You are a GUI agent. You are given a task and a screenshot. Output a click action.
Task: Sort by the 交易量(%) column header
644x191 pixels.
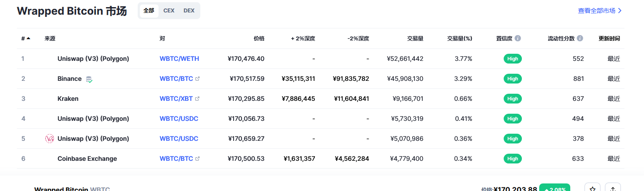click(460, 39)
